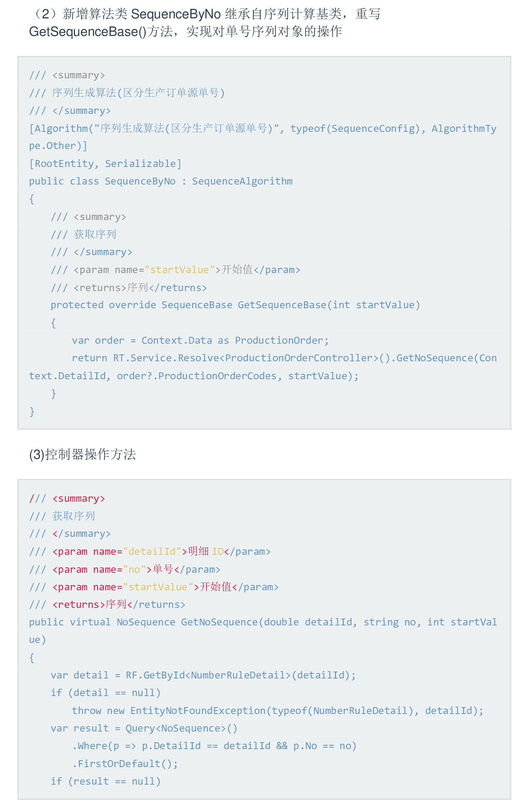Click the '<returns>序列</returns>' line in second block
530x812 pixels.
(107, 605)
